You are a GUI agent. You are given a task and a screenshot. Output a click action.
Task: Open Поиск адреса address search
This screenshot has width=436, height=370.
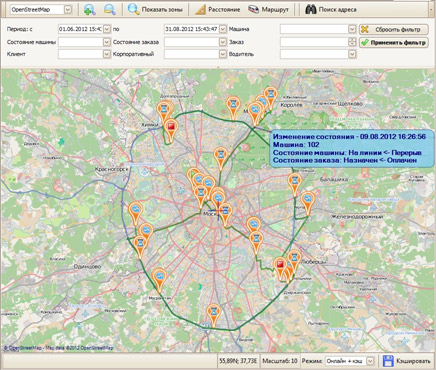click(x=331, y=10)
